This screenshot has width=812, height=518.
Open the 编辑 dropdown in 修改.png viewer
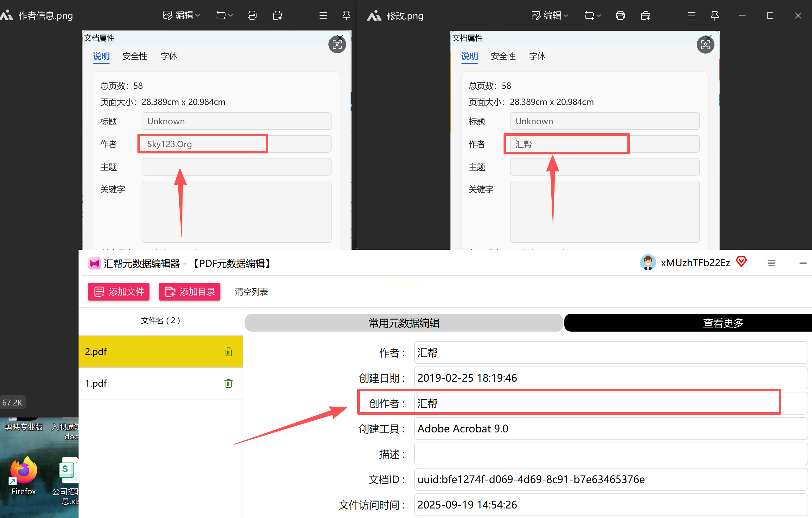[x=550, y=16]
